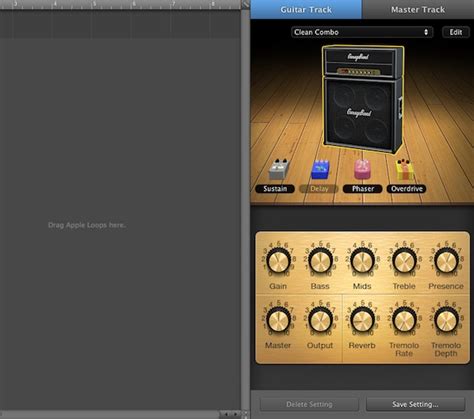Image resolution: width=474 pixels, height=419 pixels.
Task: Click the horizontal scrollbar arrows at bottom
Action: click(x=231, y=414)
